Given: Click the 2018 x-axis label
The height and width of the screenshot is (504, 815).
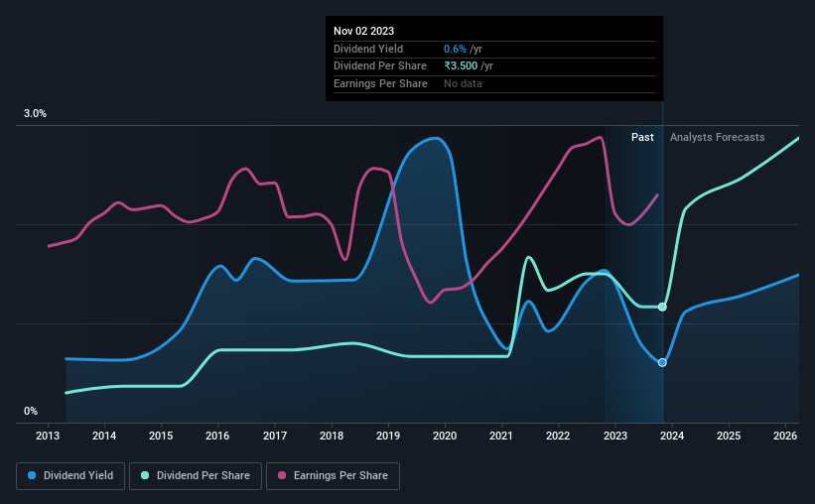Looking at the screenshot, I should tap(332, 436).
